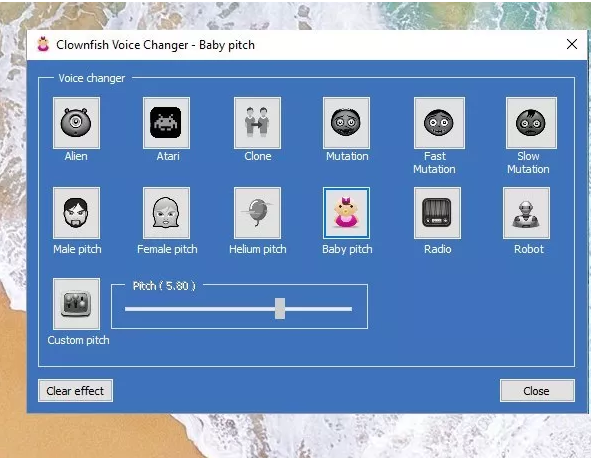This screenshot has height=458, width=592.
Task: Apply the Male pitch voice icon
Action: 77,213
